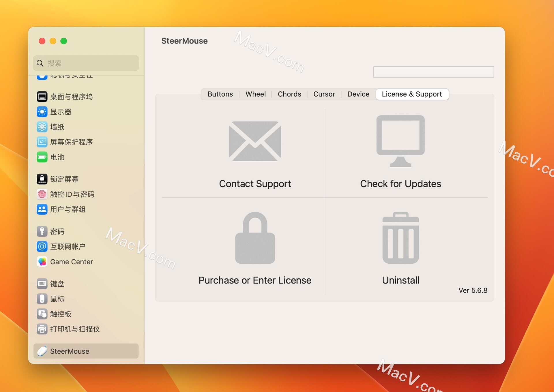This screenshot has width=554, height=392.
Task: Open Trackpad (触控板) icon in sidebar
Action: tap(42, 314)
